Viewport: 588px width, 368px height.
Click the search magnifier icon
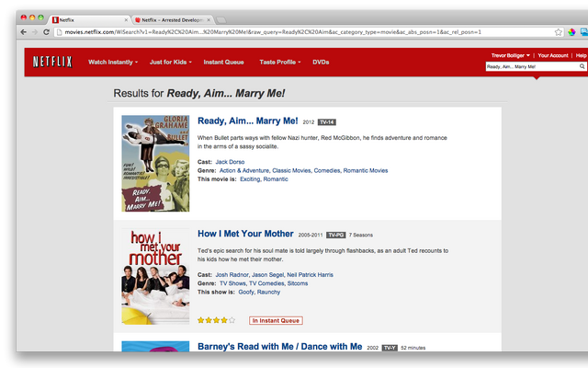pyautogui.click(x=582, y=66)
